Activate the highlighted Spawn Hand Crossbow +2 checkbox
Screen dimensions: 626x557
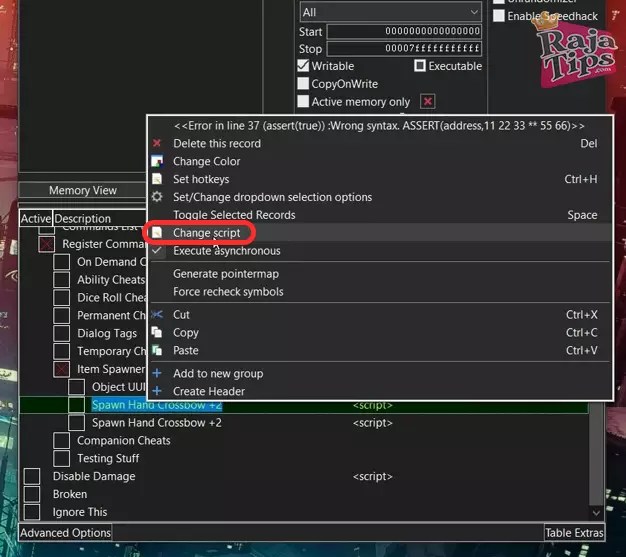click(x=76, y=404)
